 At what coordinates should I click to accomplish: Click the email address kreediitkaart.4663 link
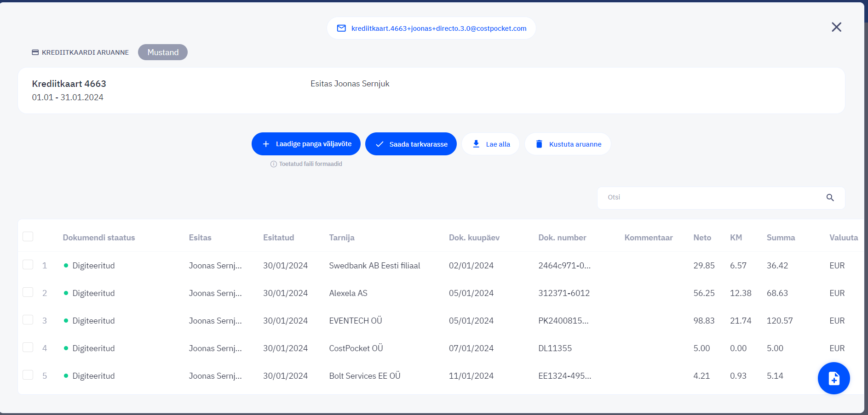point(439,28)
